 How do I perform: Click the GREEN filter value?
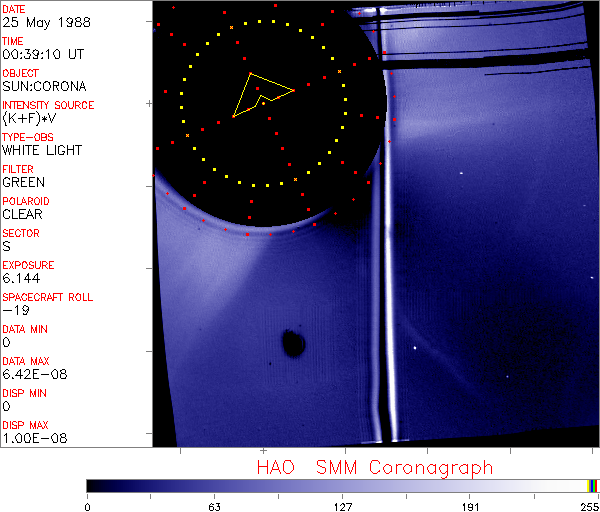(x=23, y=182)
